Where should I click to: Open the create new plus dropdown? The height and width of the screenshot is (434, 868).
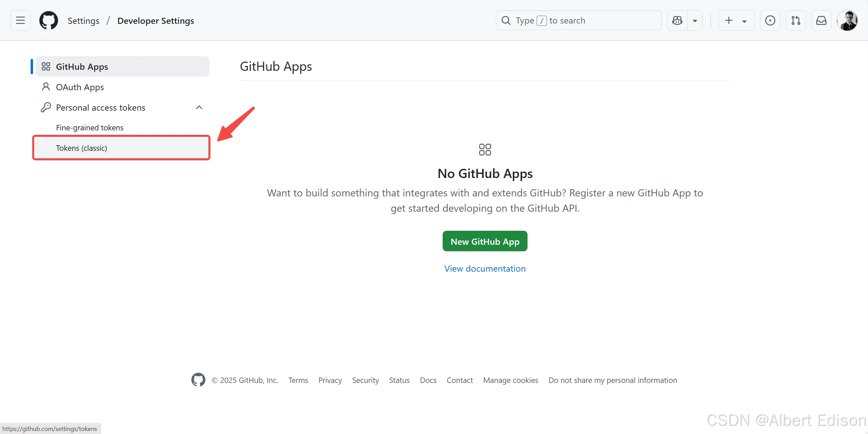coord(736,20)
